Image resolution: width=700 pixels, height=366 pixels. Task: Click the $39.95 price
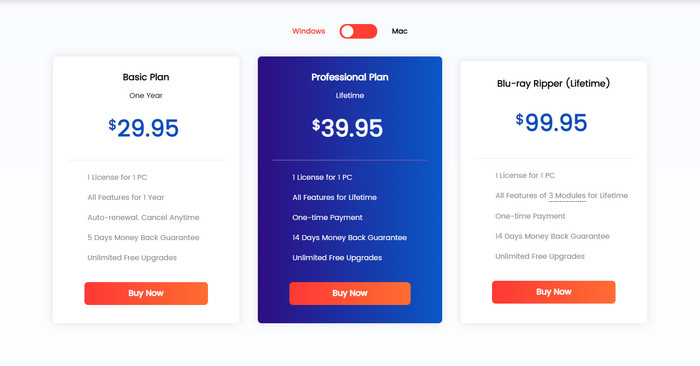click(x=347, y=128)
